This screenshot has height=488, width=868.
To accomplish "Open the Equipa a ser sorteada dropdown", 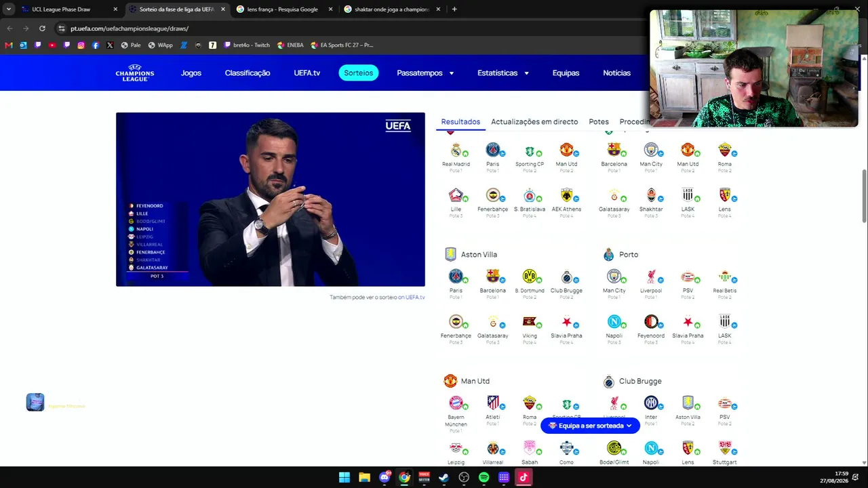I will pos(590,426).
